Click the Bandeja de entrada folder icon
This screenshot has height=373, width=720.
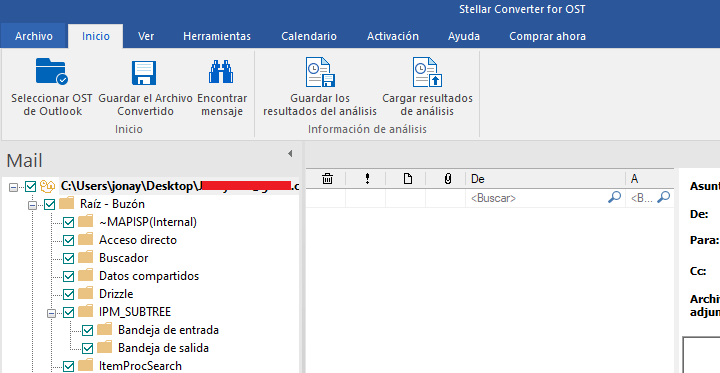pos(105,330)
